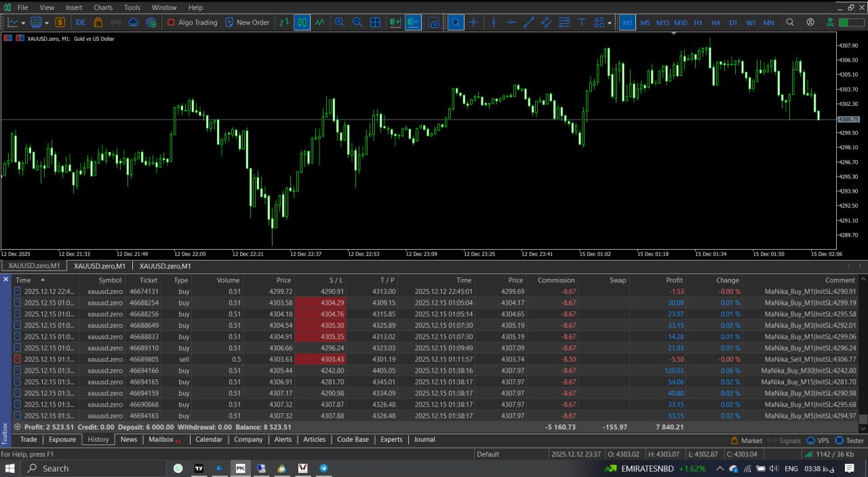Open the search magnifier in toolbar

pyautogui.click(x=790, y=22)
